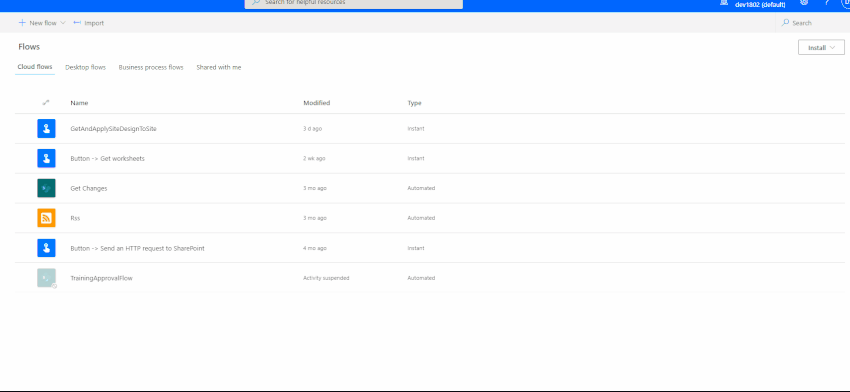This screenshot has height=392, width=850.
Task: Click the Get Changes SharePoint icon
Action: tap(46, 188)
